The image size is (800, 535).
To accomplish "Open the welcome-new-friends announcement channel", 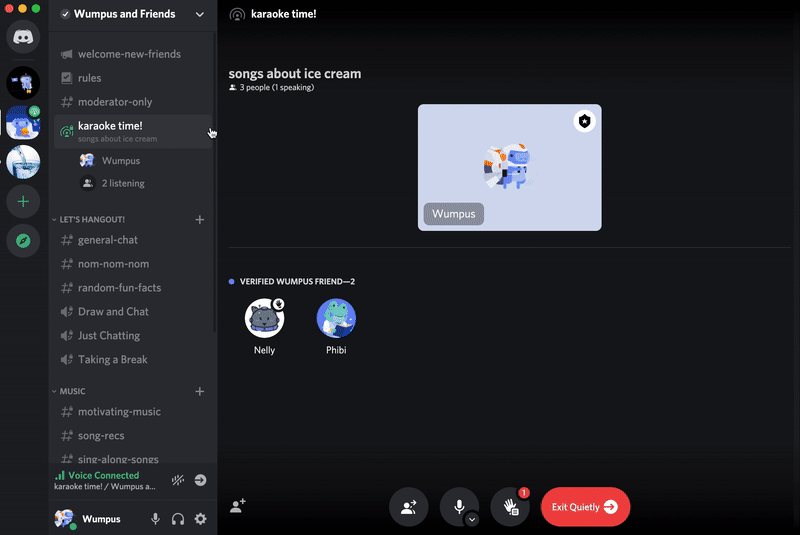I will [133, 54].
